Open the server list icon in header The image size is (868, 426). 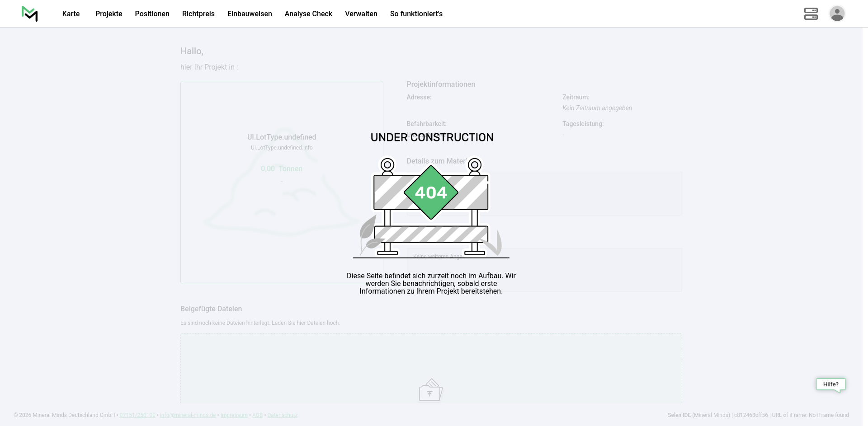coord(811,14)
